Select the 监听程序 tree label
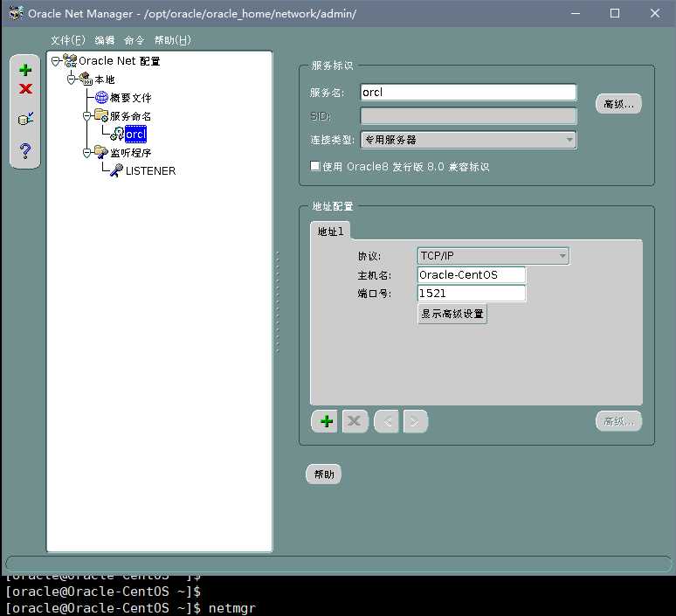This screenshot has height=616, width=676. pos(131,153)
